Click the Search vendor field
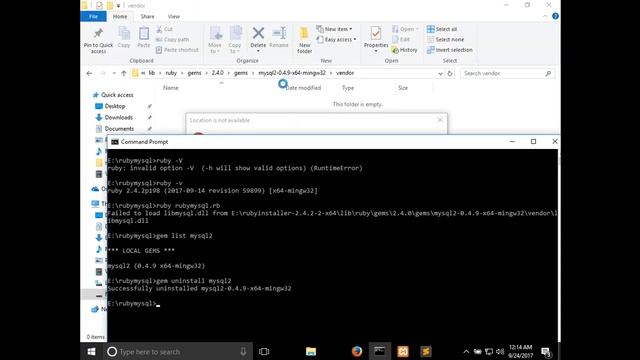The height and width of the screenshot is (360, 640). point(507,73)
